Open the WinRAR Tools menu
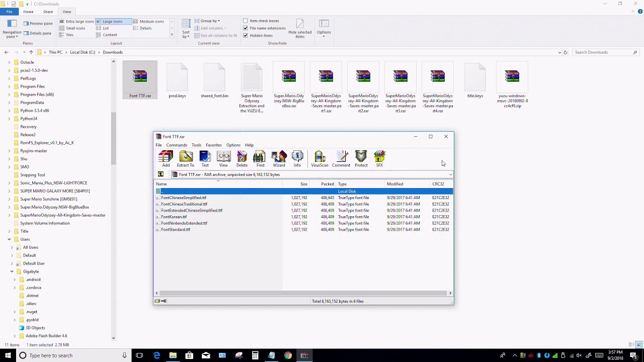This screenshot has width=644, height=362. tap(196, 145)
